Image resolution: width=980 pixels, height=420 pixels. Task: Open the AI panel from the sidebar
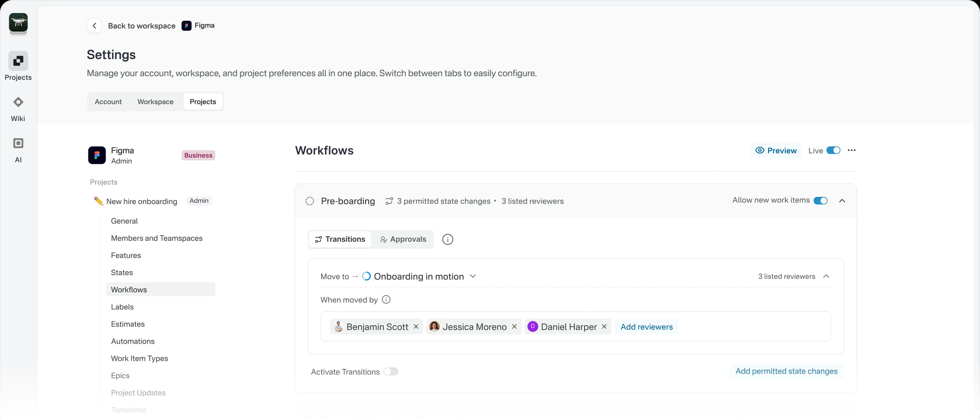18,143
